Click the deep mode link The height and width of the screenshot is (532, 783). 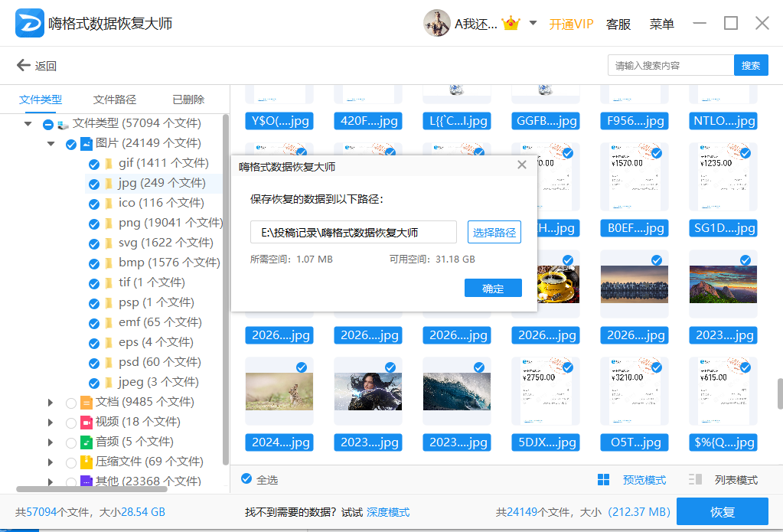[x=388, y=512]
